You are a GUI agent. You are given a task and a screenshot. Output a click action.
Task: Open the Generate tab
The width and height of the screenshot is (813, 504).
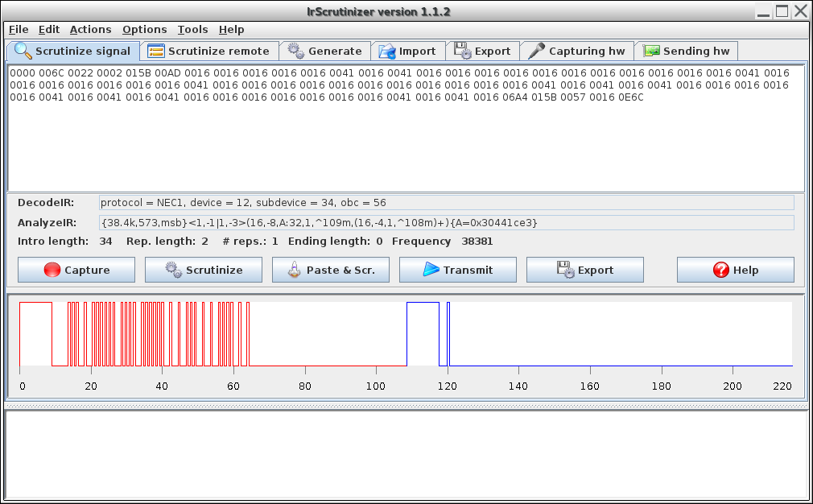tap(326, 51)
